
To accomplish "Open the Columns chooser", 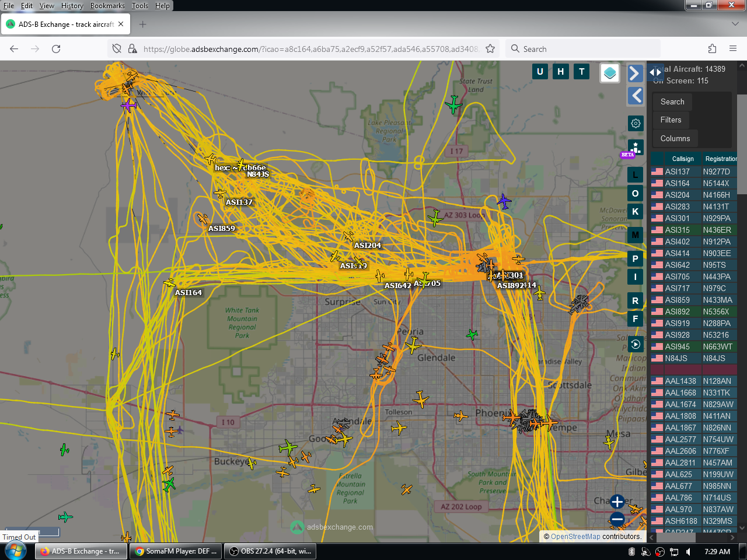I will [675, 138].
